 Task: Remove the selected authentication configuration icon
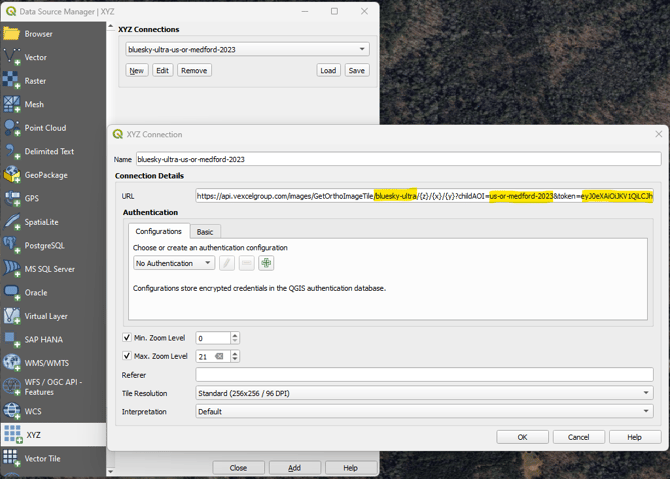pos(247,263)
